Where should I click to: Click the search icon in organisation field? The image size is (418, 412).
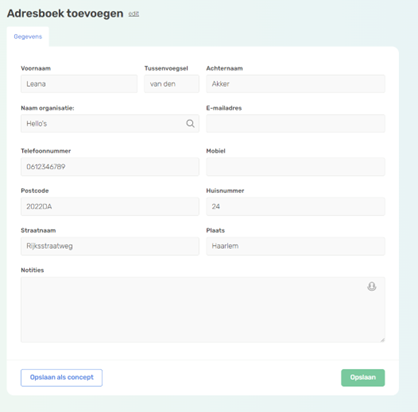[x=190, y=124]
